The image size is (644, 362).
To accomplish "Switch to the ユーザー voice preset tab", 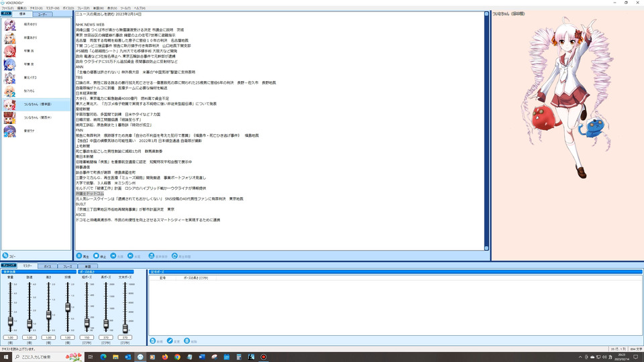I will pyautogui.click(x=42, y=14).
